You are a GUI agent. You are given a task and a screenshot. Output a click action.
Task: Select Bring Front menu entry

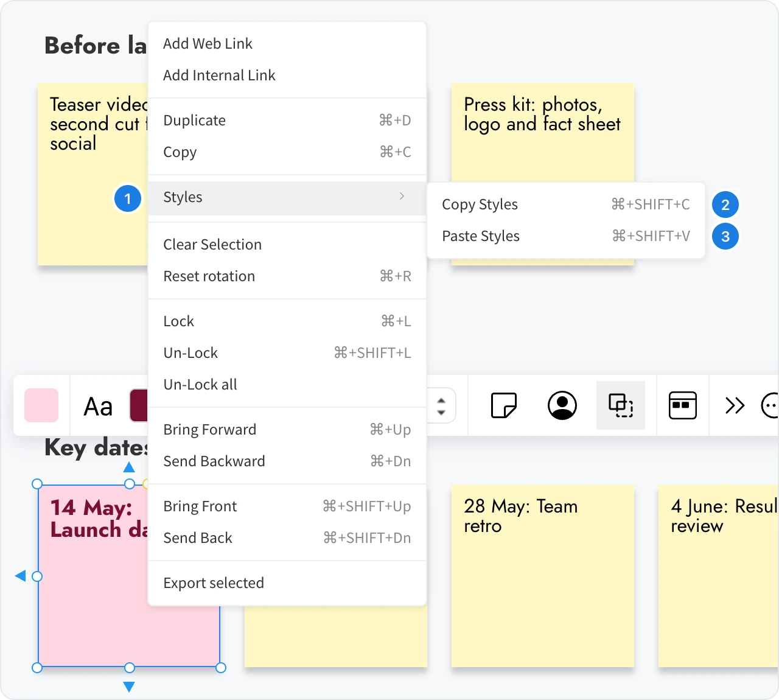coord(287,506)
